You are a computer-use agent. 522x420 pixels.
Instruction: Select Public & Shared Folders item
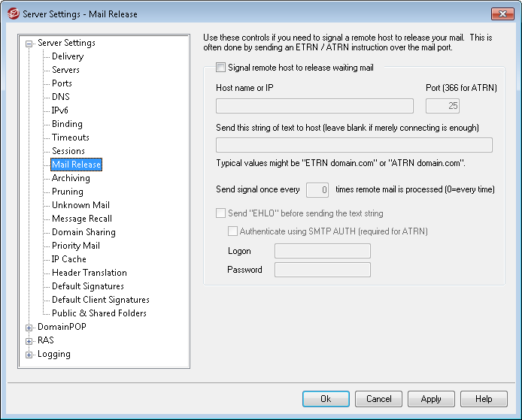pos(99,313)
